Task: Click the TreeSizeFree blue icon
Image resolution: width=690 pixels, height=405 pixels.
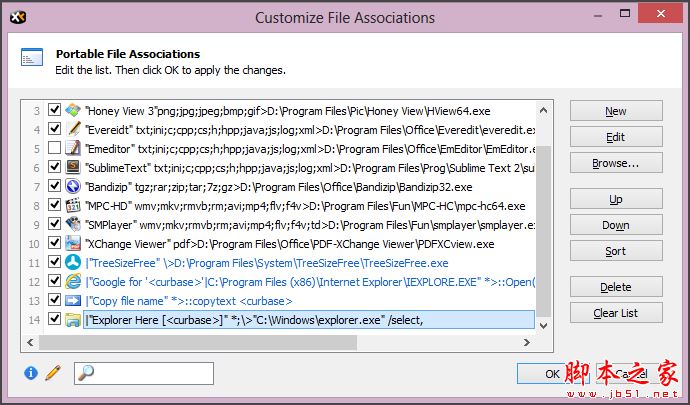Action: (73, 262)
